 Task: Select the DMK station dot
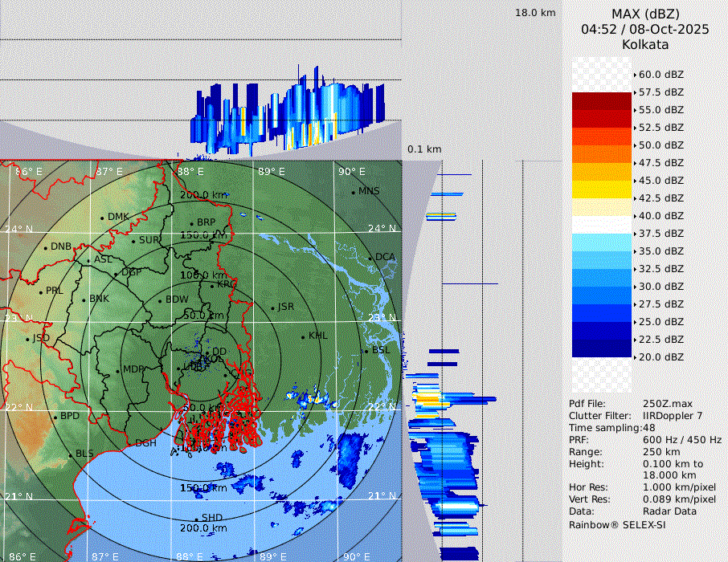coord(102,218)
